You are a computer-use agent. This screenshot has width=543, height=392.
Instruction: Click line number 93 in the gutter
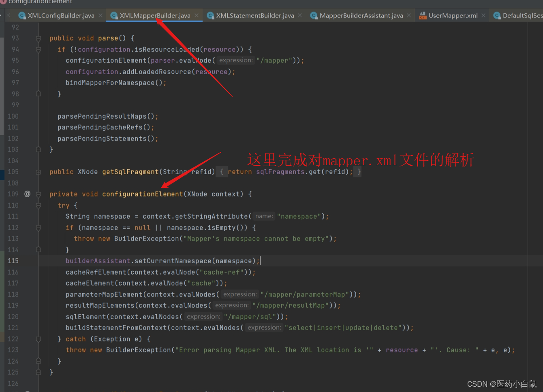(15, 38)
